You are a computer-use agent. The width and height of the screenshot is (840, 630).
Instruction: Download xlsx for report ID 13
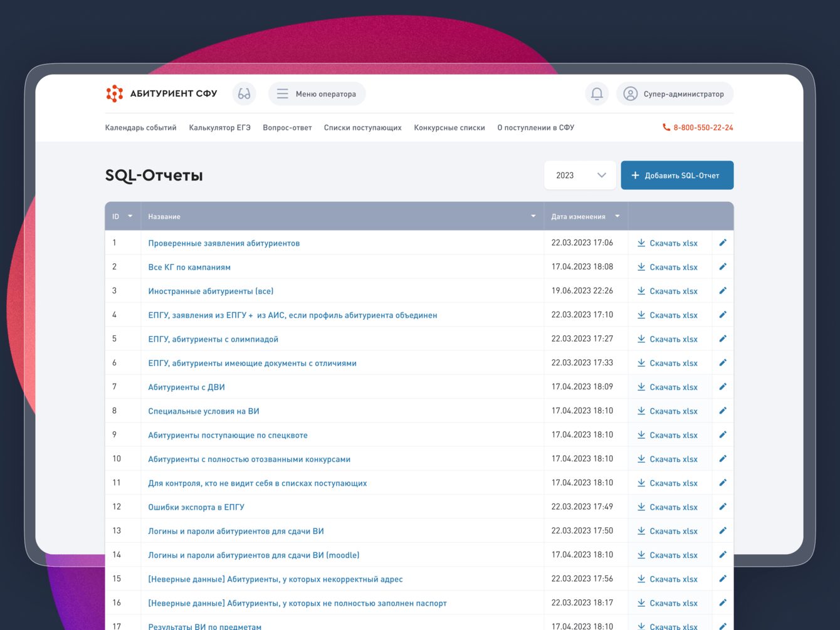tap(668, 531)
